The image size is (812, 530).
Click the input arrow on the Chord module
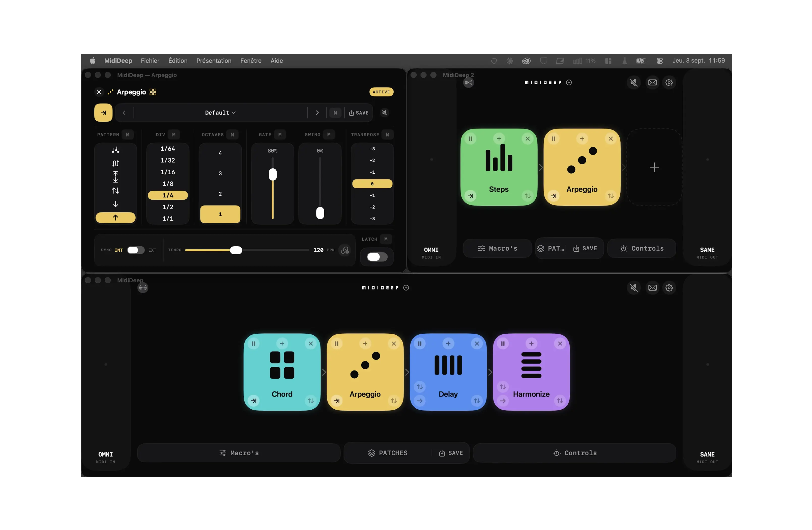pyautogui.click(x=253, y=401)
